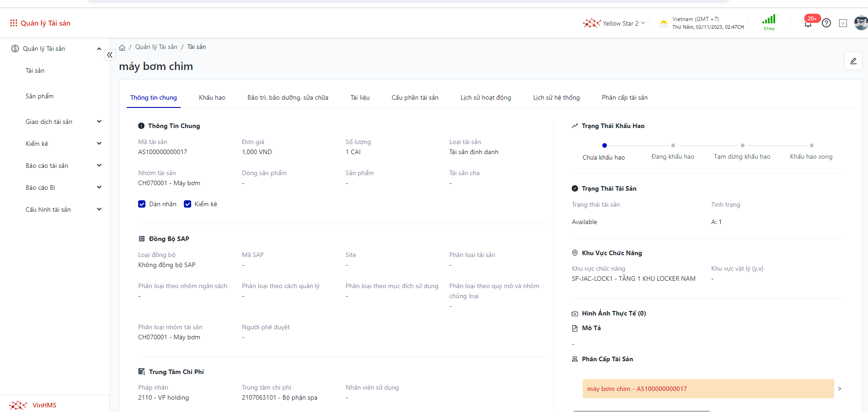
Task: Click the language selector icon
Action: 843,23
